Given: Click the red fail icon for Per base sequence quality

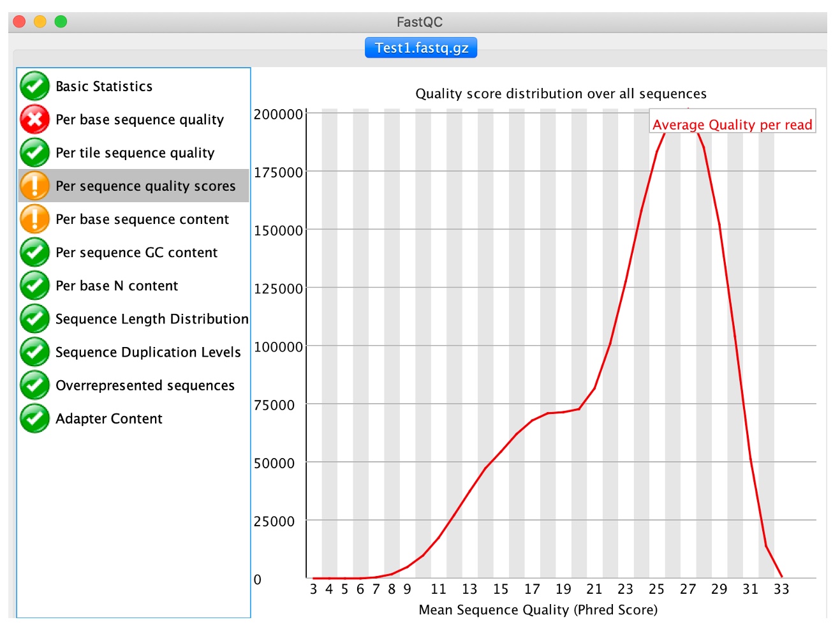Looking at the screenshot, I should [x=34, y=119].
